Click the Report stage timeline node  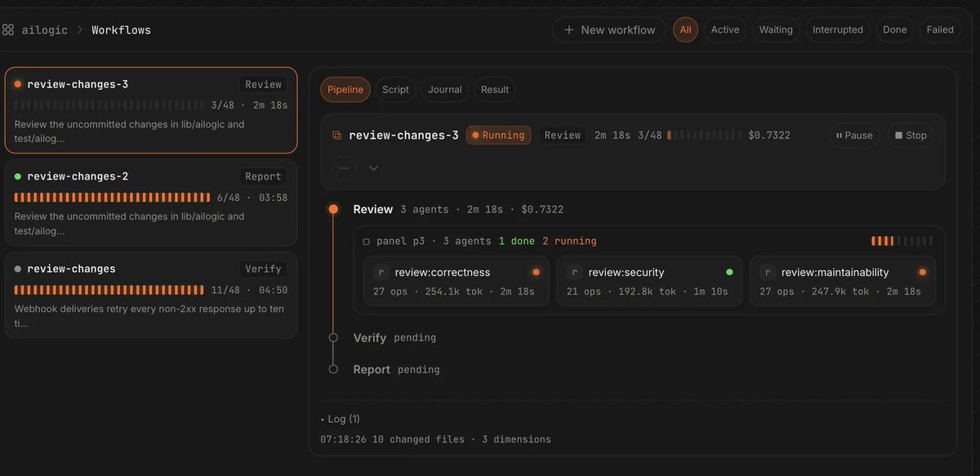coord(333,369)
